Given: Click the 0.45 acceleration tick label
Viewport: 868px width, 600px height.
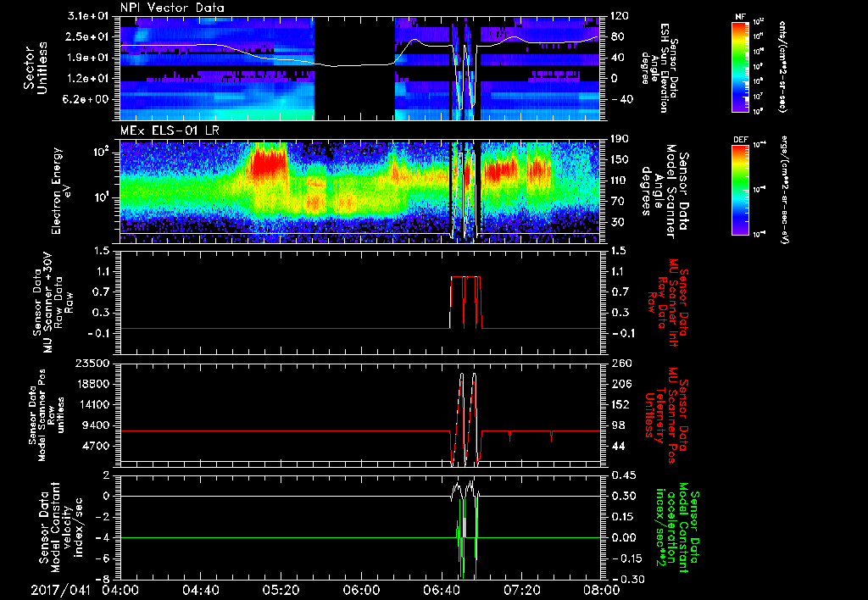Looking at the screenshot, I should (624, 475).
